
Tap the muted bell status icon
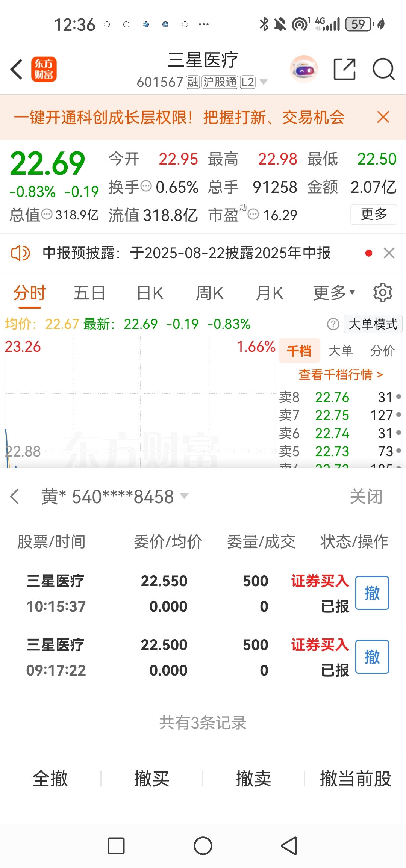point(280,25)
